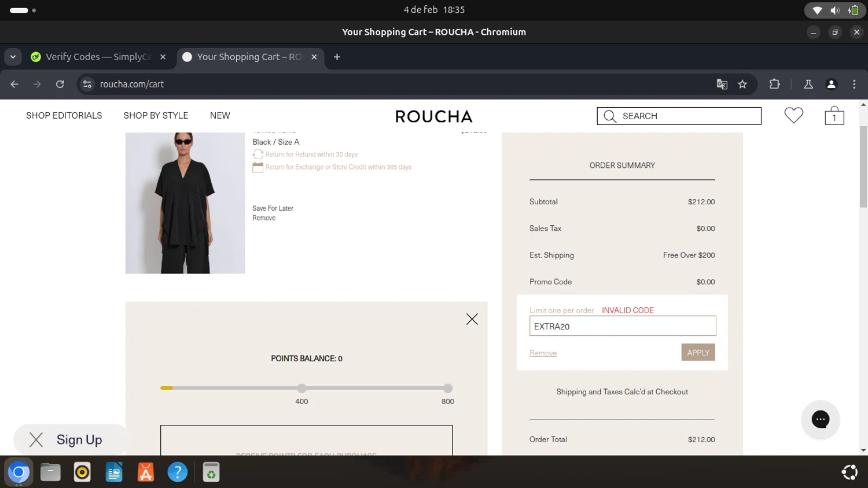Click the APPLY promo button
The height and width of the screenshot is (488, 868).
point(698,353)
